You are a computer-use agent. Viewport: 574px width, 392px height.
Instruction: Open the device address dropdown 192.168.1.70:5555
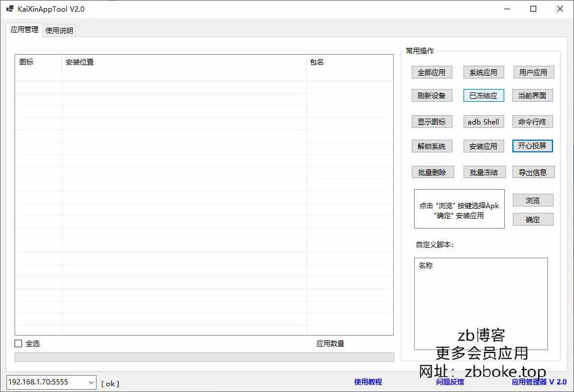tap(91, 382)
